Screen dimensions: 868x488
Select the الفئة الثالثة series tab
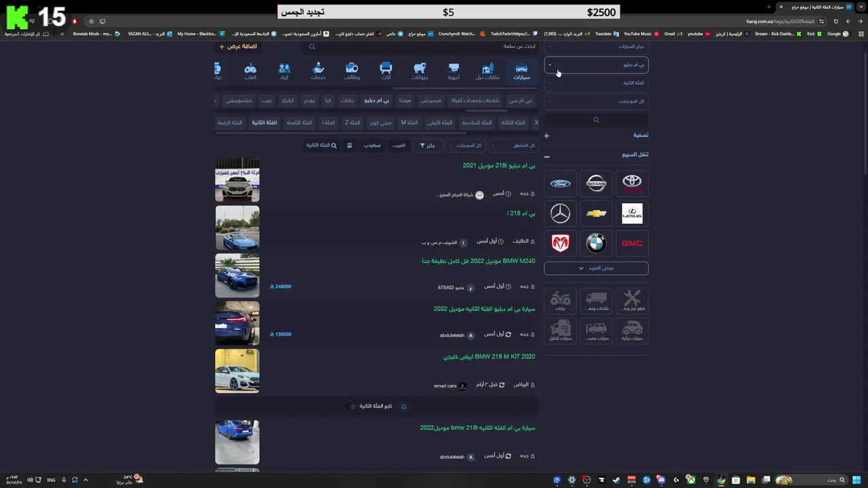point(513,123)
